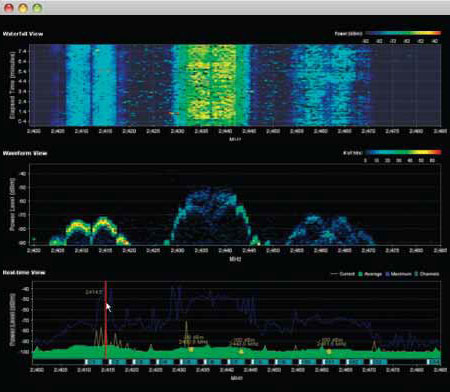Select the Wi-Fi channel 1 bar
This screenshot has width=450, height=392.
94,362
